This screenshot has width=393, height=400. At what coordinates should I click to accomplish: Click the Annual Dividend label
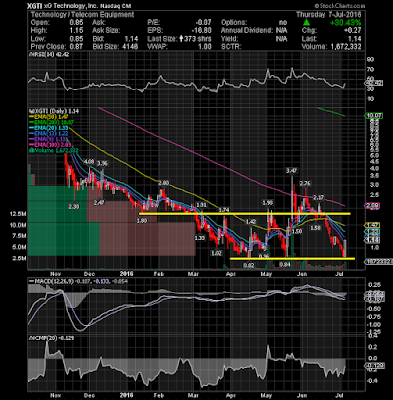tap(247, 31)
